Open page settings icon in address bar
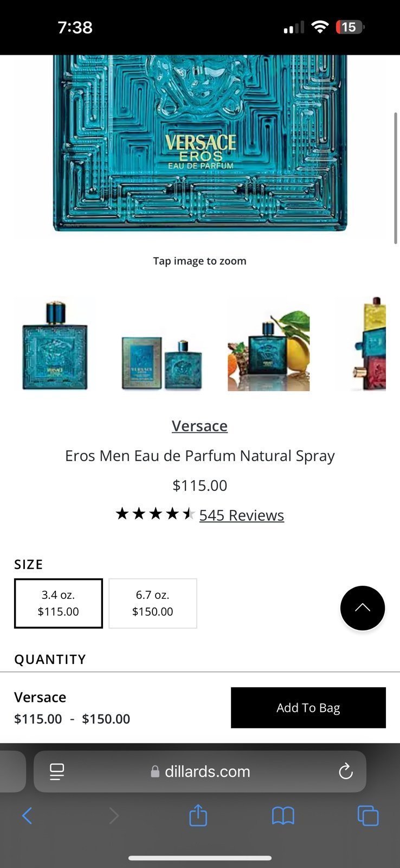This screenshot has height=868, width=400. coord(57,771)
